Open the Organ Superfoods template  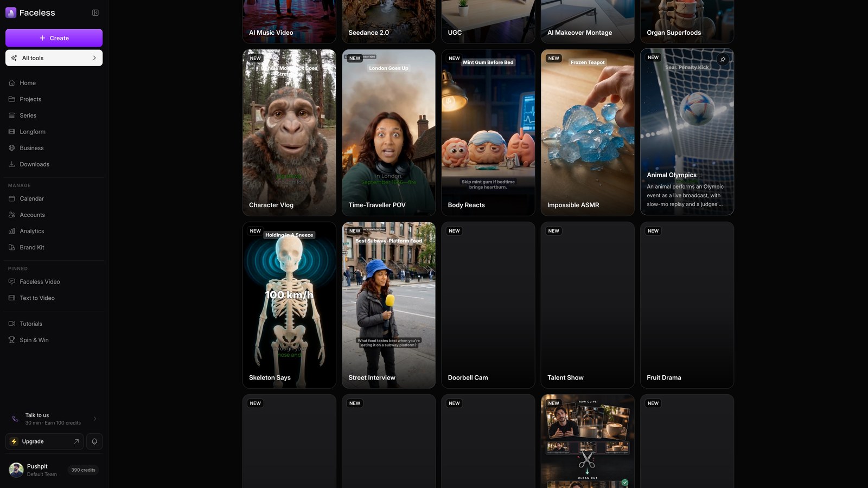[x=687, y=22]
